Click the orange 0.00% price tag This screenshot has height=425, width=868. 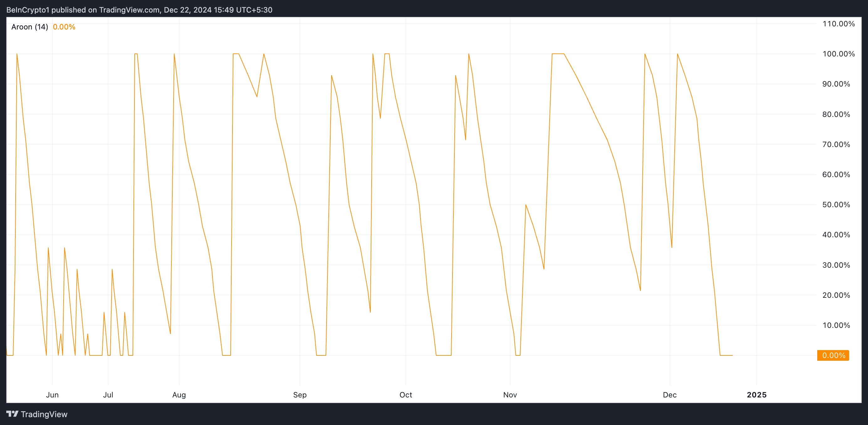[833, 355]
